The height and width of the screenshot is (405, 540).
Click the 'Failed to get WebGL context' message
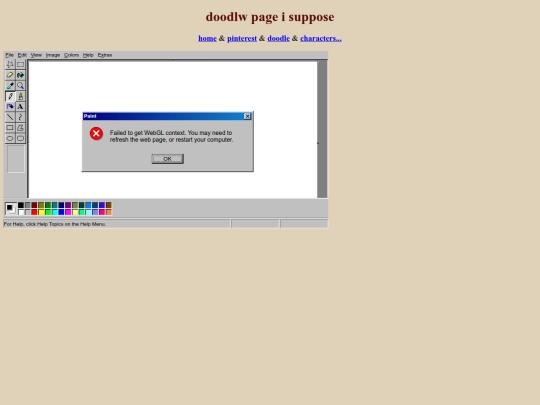tap(172, 136)
